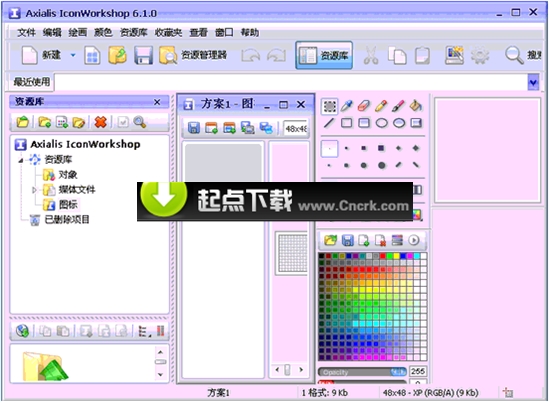The width and height of the screenshot is (550, 403).
Task: Click open palette folder icon above color grid
Action: point(330,240)
